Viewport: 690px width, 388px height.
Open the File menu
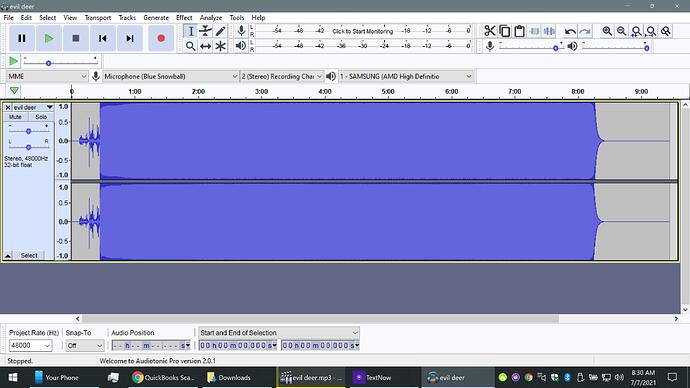click(x=8, y=18)
